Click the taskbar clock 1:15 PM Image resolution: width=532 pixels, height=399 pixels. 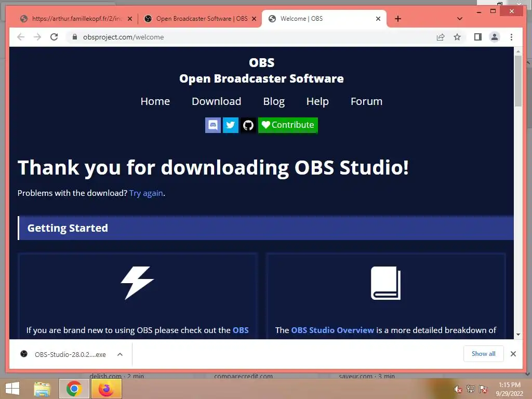(509, 389)
